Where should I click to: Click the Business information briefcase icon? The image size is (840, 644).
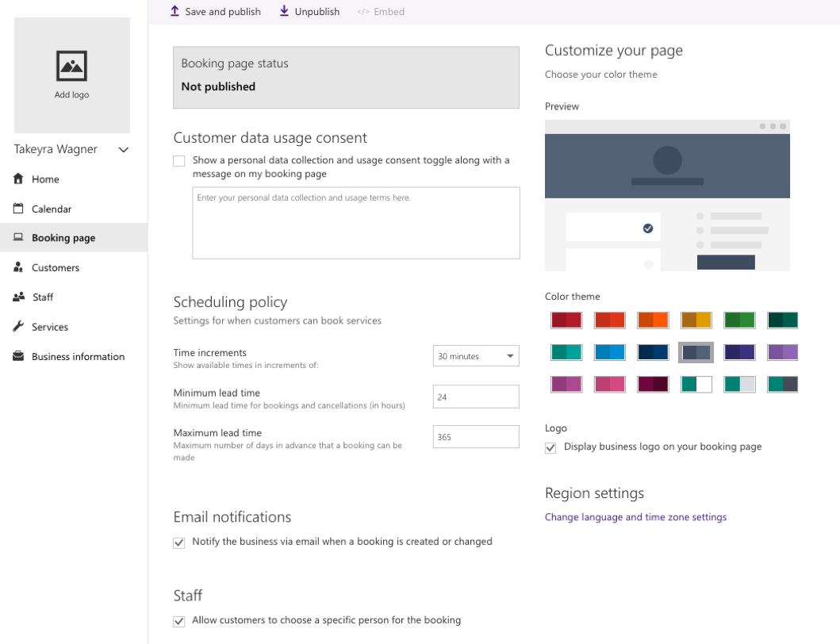(x=18, y=356)
